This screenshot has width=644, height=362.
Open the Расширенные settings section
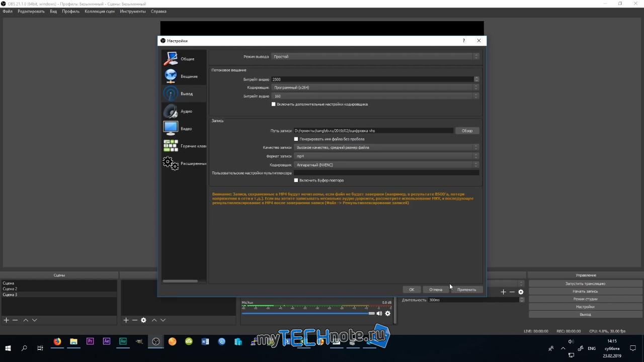click(x=184, y=163)
